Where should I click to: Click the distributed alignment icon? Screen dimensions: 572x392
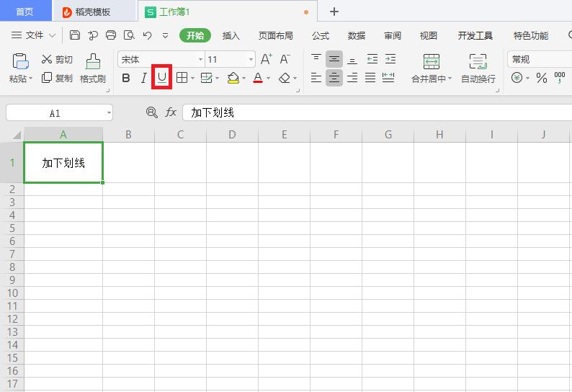point(388,77)
